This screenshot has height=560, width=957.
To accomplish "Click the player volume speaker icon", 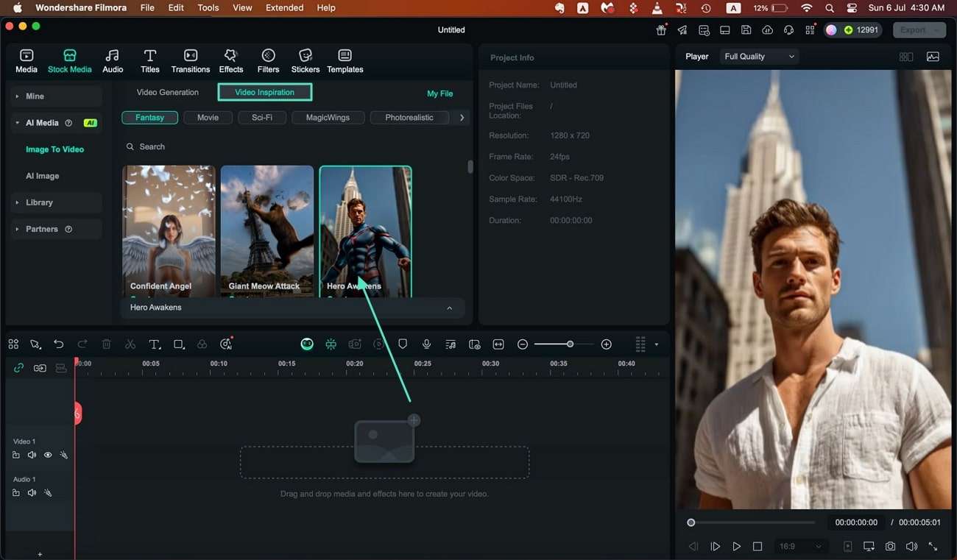I will point(911,546).
